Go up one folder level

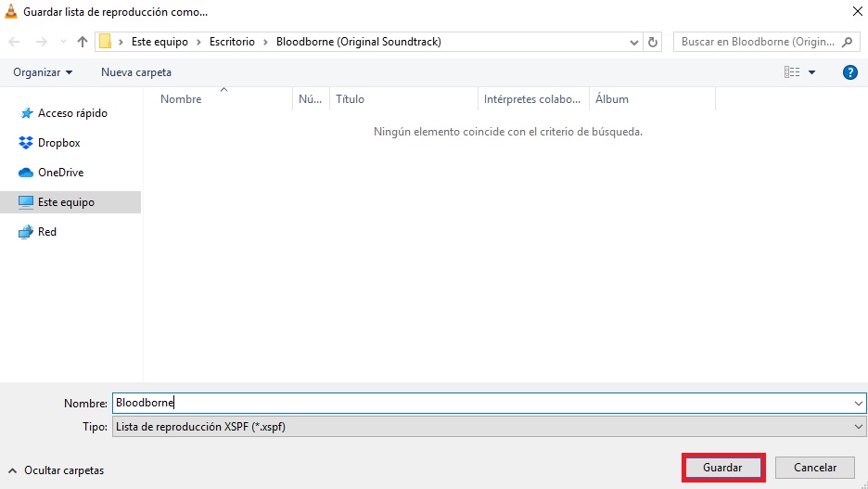(x=83, y=42)
